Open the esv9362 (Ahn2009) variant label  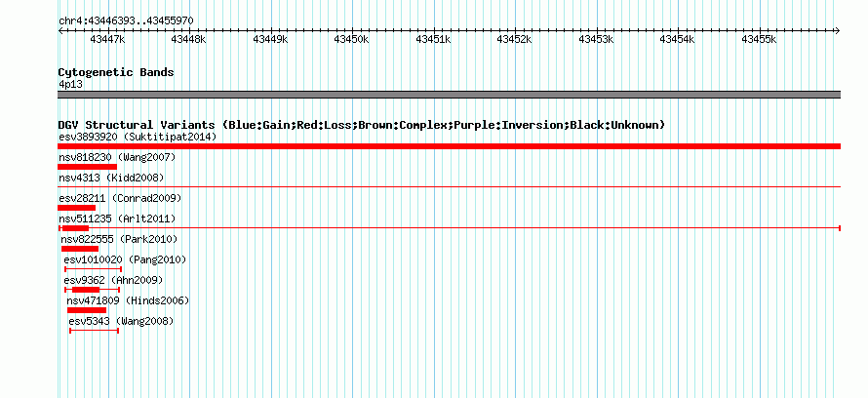[x=113, y=280]
